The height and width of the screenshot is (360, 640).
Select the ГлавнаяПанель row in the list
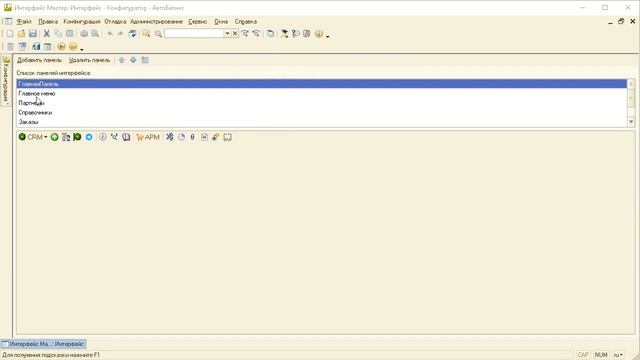(x=322, y=84)
